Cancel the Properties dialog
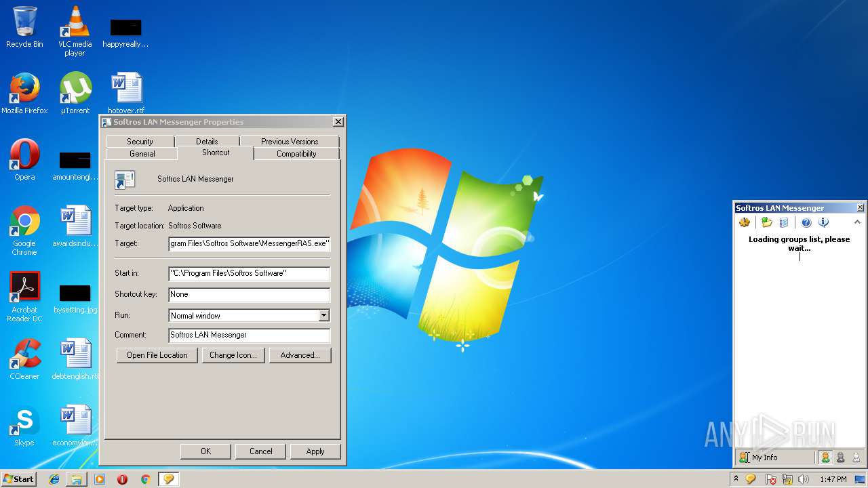Image resolution: width=868 pixels, height=488 pixels. 260,451
